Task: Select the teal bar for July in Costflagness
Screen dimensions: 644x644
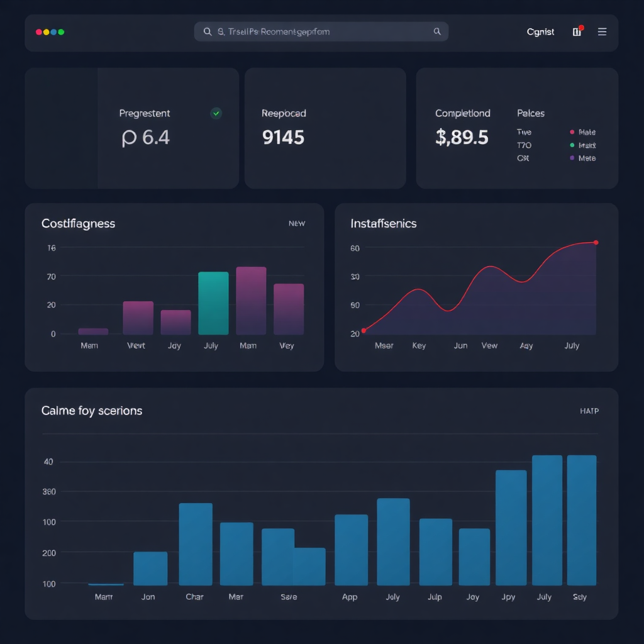Action: tap(213, 302)
